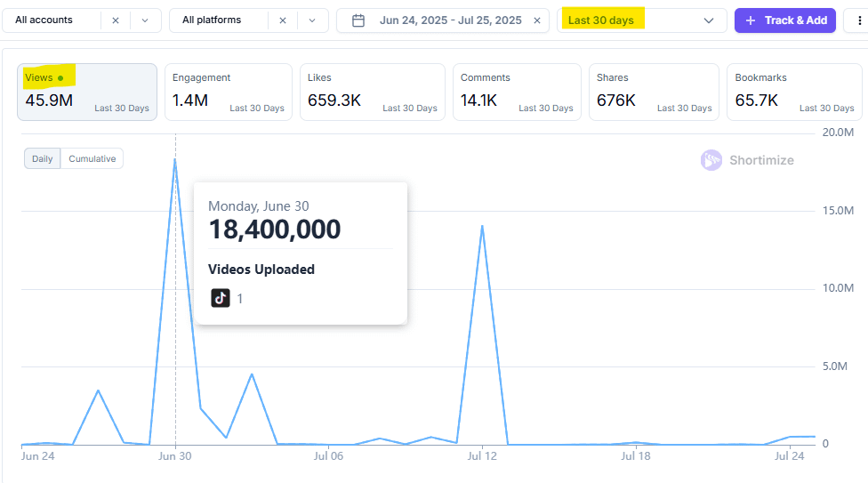Select the Likes metric card
Screen dimensions: 868x483
(x=372, y=93)
